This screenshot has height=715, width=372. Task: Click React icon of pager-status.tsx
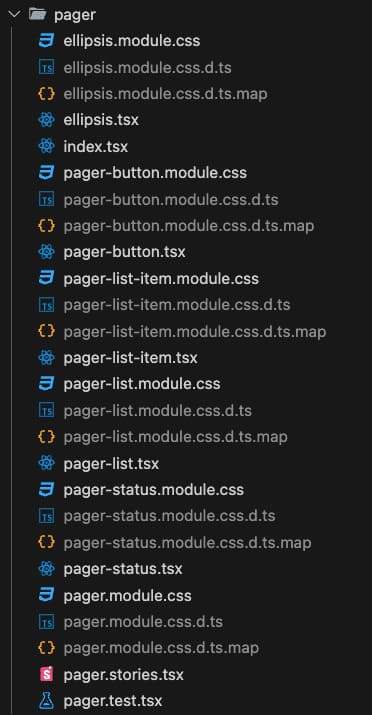coord(46,569)
